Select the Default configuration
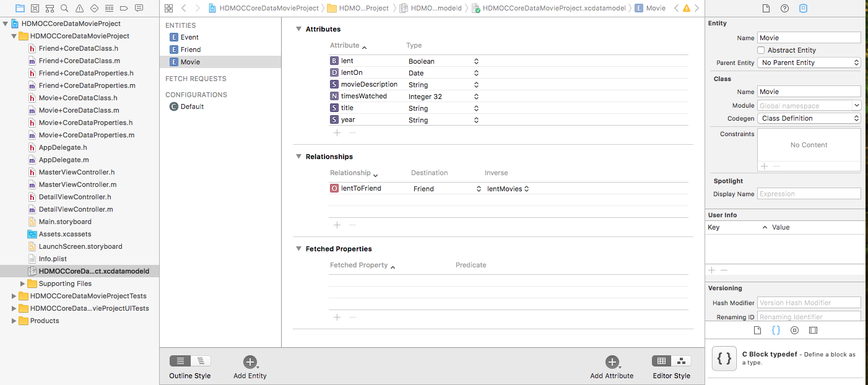Image resolution: width=868 pixels, height=385 pixels. [x=220, y=106]
